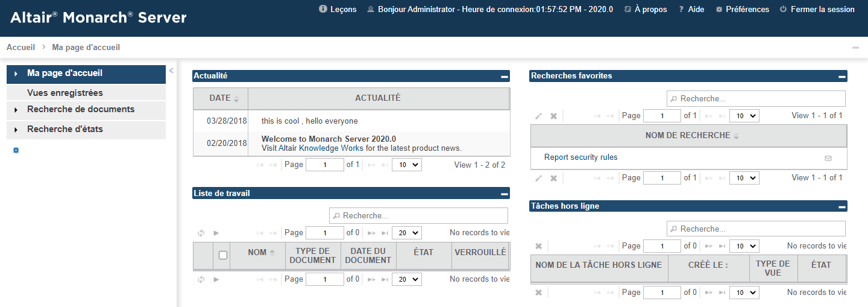Minimize the Tâches hors ligne panel

click(841, 206)
